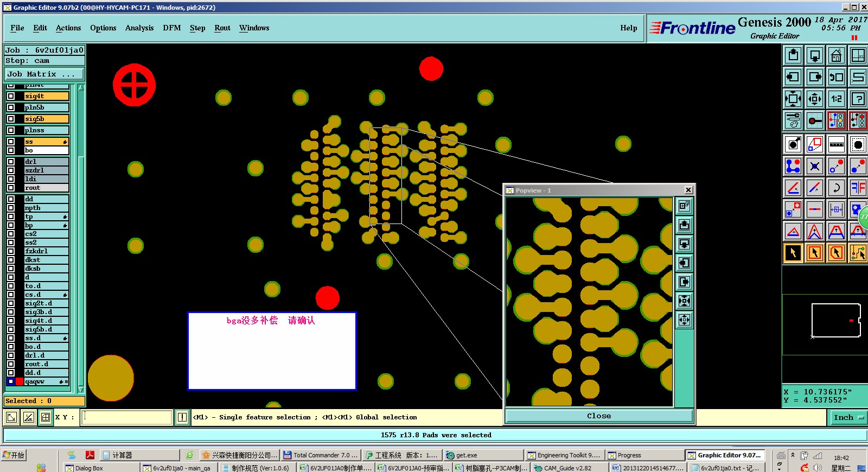This screenshot has width=868, height=472.
Task: Select the net selection arrow tool
Action: (x=858, y=253)
